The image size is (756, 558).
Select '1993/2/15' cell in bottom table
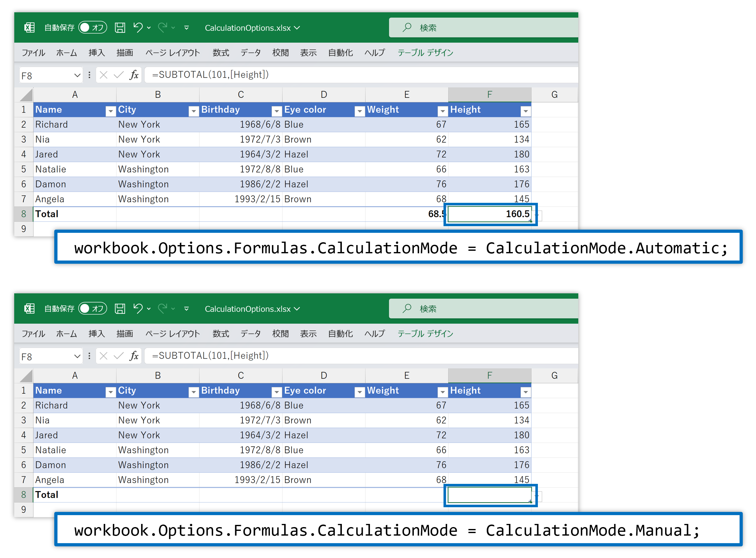[x=241, y=480]
